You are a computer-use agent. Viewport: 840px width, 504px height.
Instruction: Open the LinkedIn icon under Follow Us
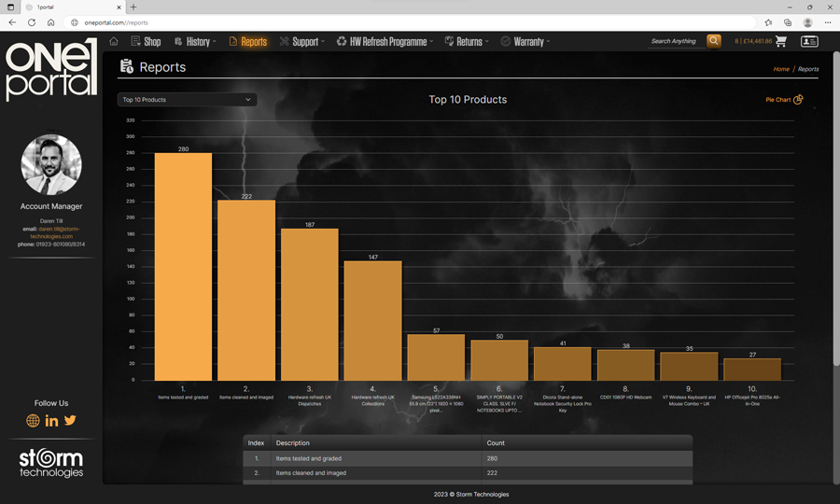coord(51,421)
